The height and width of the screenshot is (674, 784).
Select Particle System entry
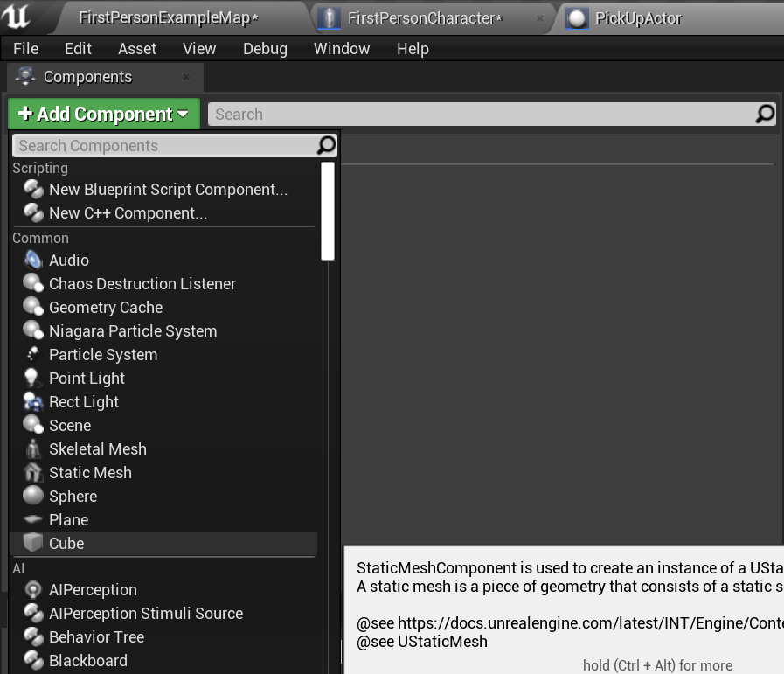[x=163, y=355]
